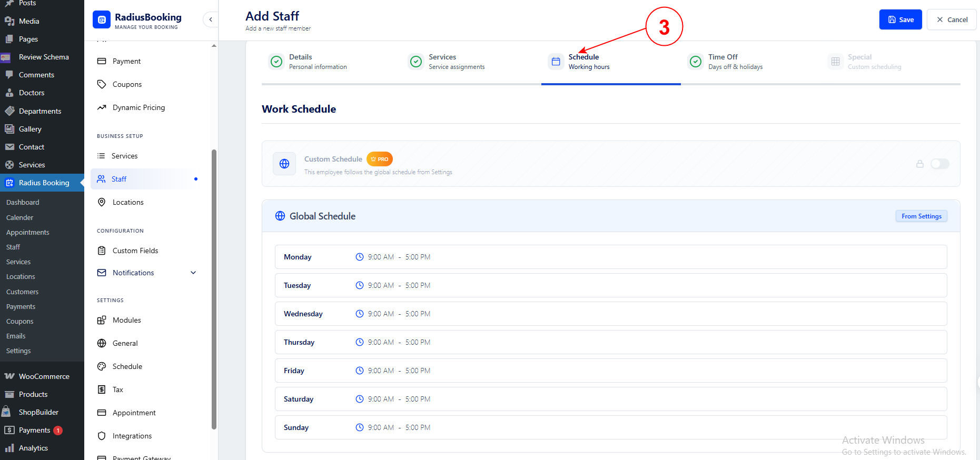980x460 pixels.
Task: Select the Monday schedule row
Action: point(611,257)
